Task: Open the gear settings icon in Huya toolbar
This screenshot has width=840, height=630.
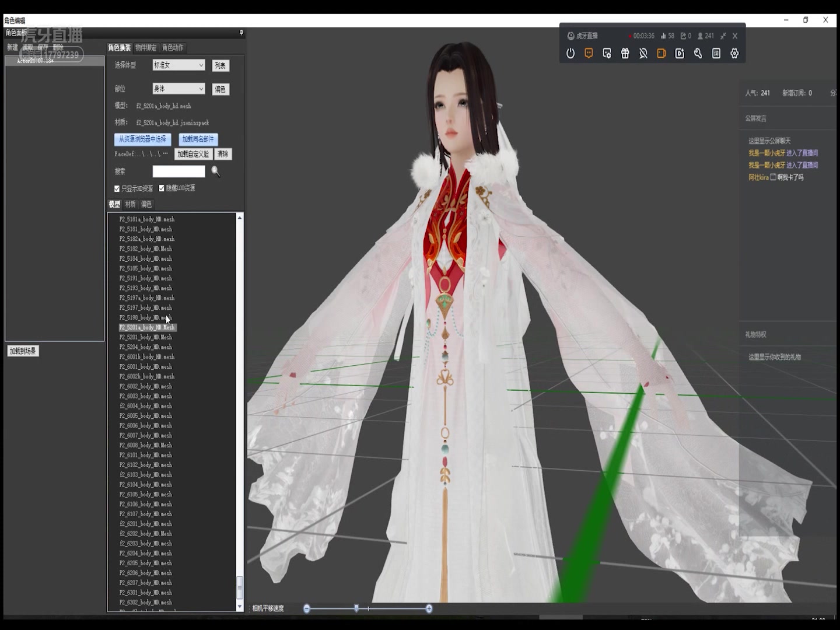Action: [734, 53]
